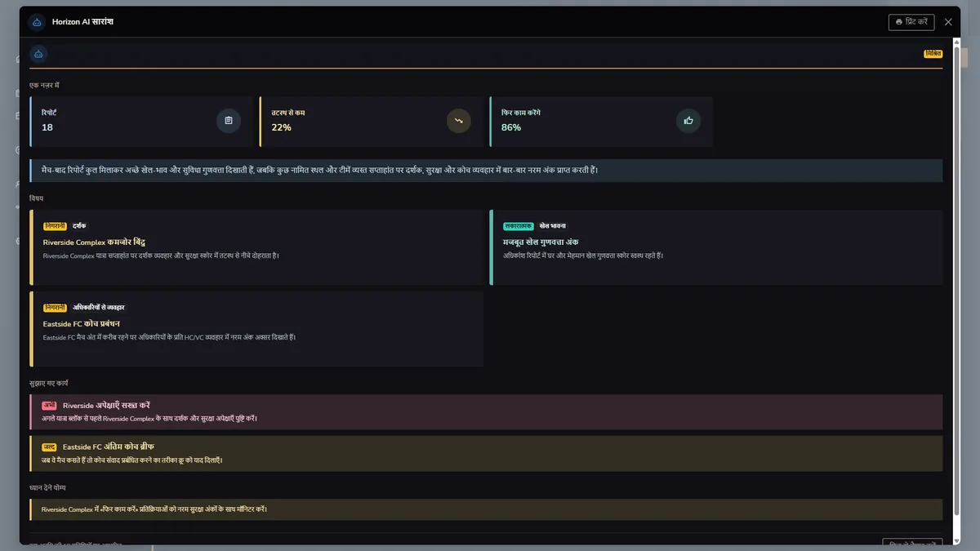Click the Horizon AI robot icon in the title bar
The height and width of the screenshot is (551, 980).
click(x=38, y=22)
